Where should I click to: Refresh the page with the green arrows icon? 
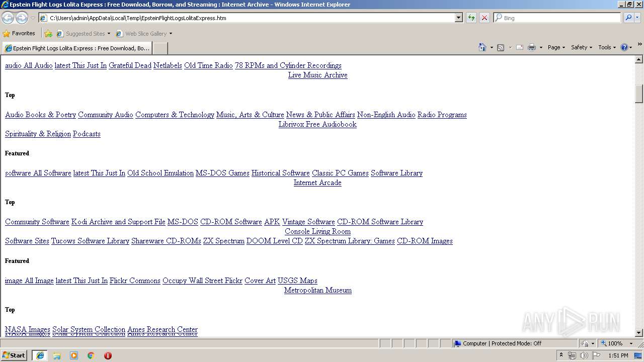pyautogui.click(x=471, y=18)
